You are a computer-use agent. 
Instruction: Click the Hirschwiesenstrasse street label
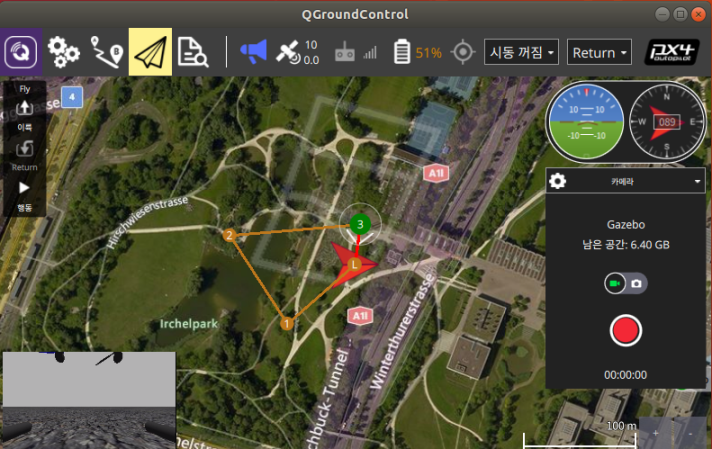click(147, 222)
